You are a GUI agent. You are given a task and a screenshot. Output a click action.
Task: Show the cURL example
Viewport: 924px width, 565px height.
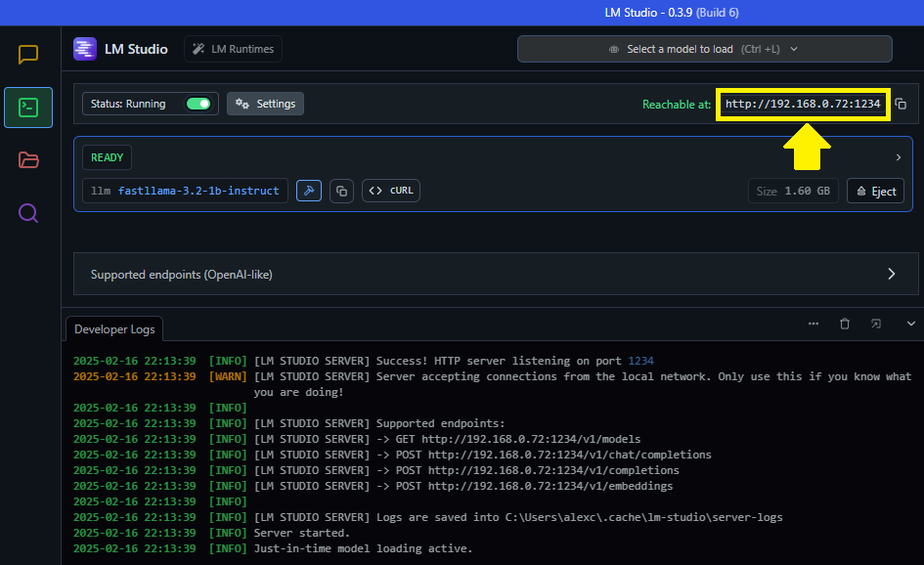tap(391, 191)
